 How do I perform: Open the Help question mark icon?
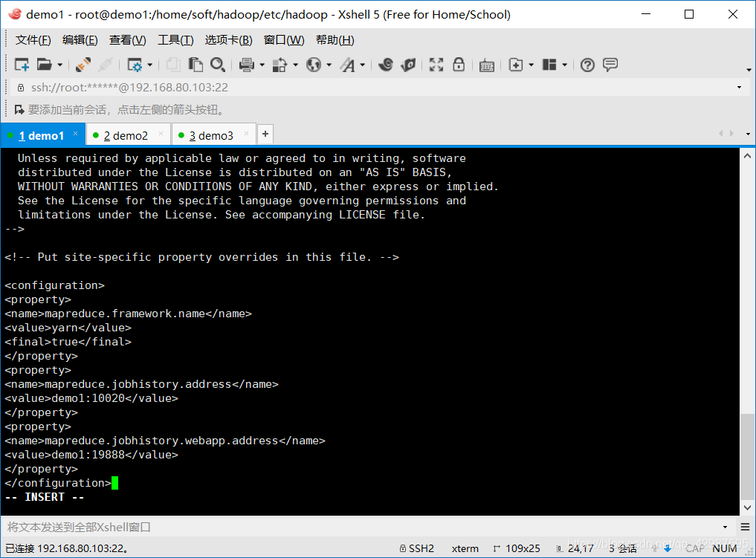[587, 65]
